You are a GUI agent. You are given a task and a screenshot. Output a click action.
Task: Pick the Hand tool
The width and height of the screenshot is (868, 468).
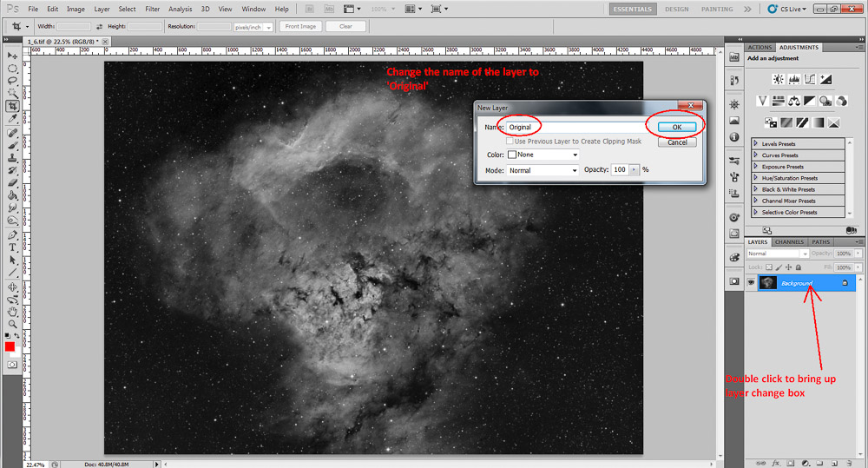(x=12, y=312)
